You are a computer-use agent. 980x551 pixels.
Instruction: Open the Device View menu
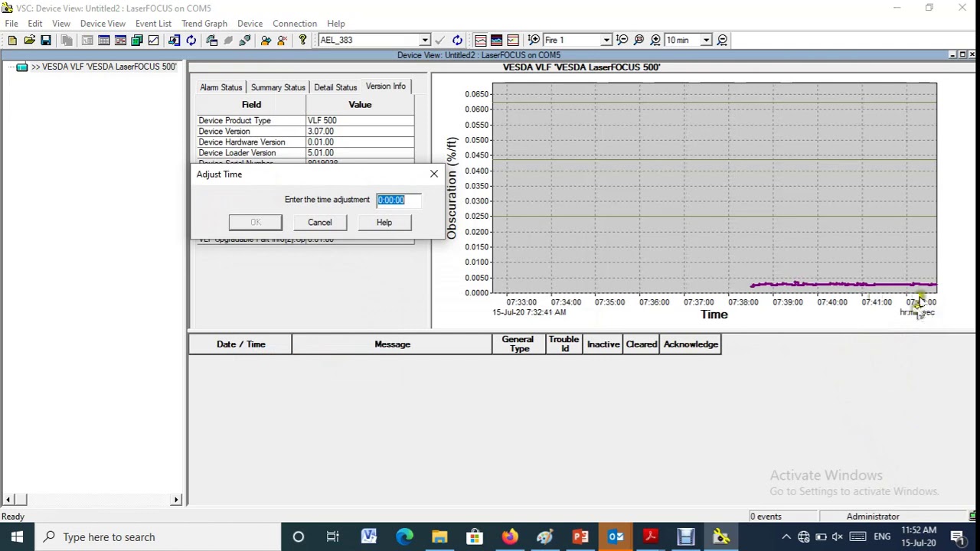103,24
